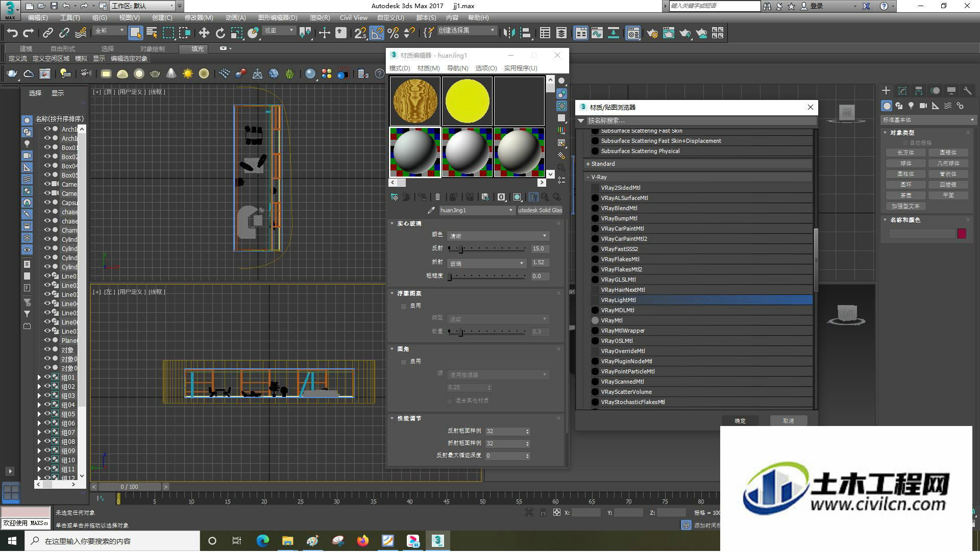This screenshot has width=980, height=552.
Task: Open File Explorer from taskbar
Action: 288,541
